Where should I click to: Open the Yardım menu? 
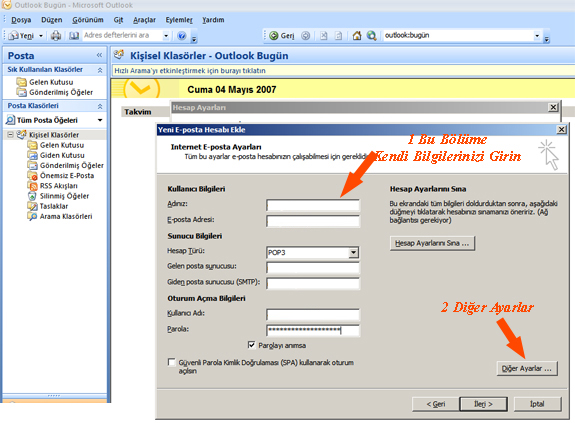[x=213, y=20]
